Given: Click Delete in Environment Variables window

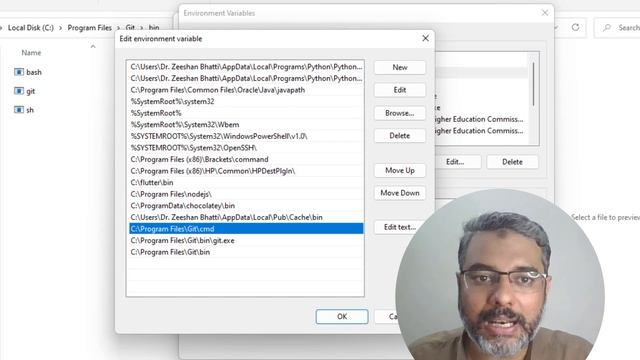Looking at the screenshot, I should 512,162.
